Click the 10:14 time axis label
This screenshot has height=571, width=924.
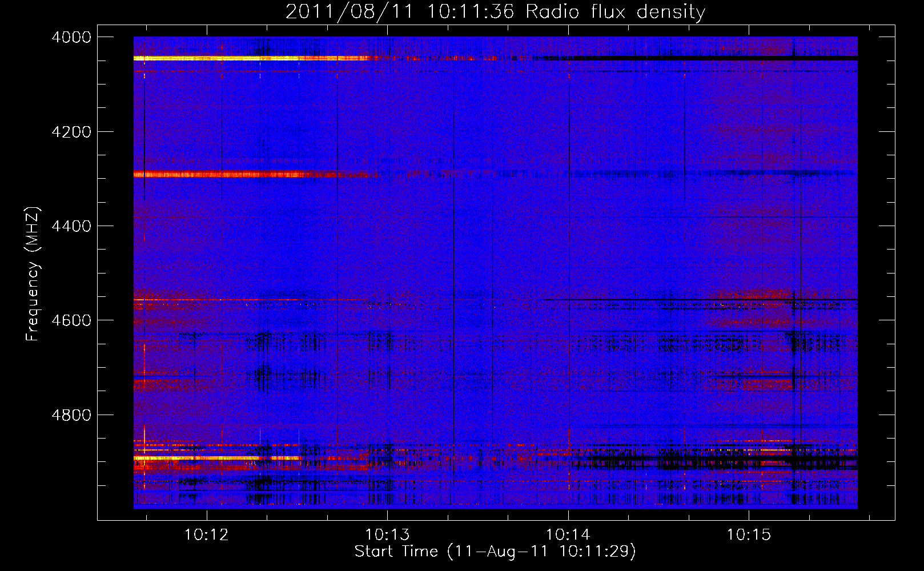[568, 535]
